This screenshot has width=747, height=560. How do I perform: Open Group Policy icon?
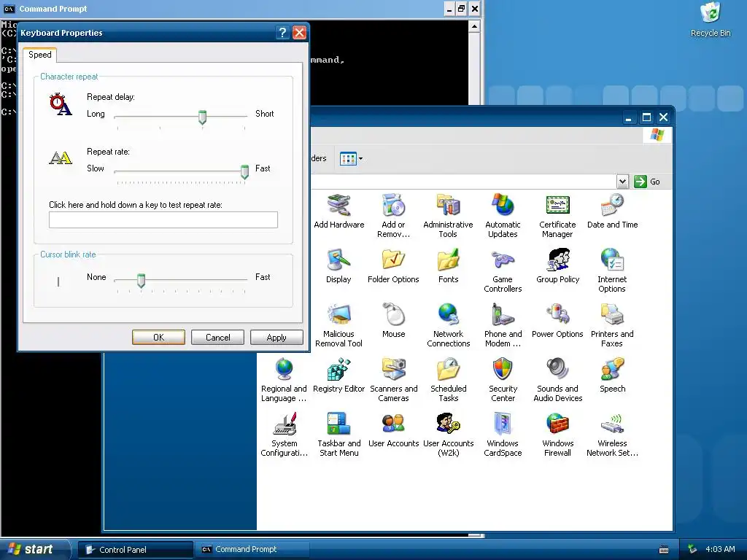557,260
